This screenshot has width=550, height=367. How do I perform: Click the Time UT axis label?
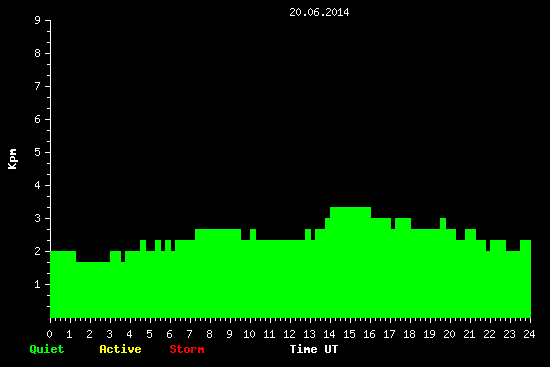(x=314, y=349)
